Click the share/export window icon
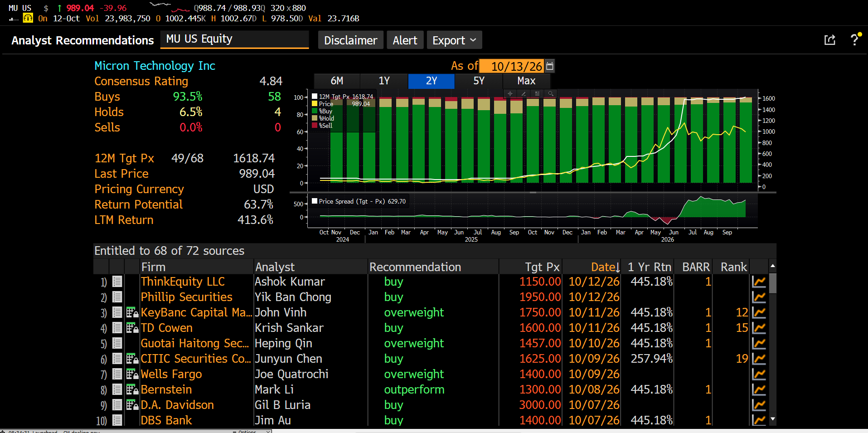The image size is (868, 433). tap(829, 40)
